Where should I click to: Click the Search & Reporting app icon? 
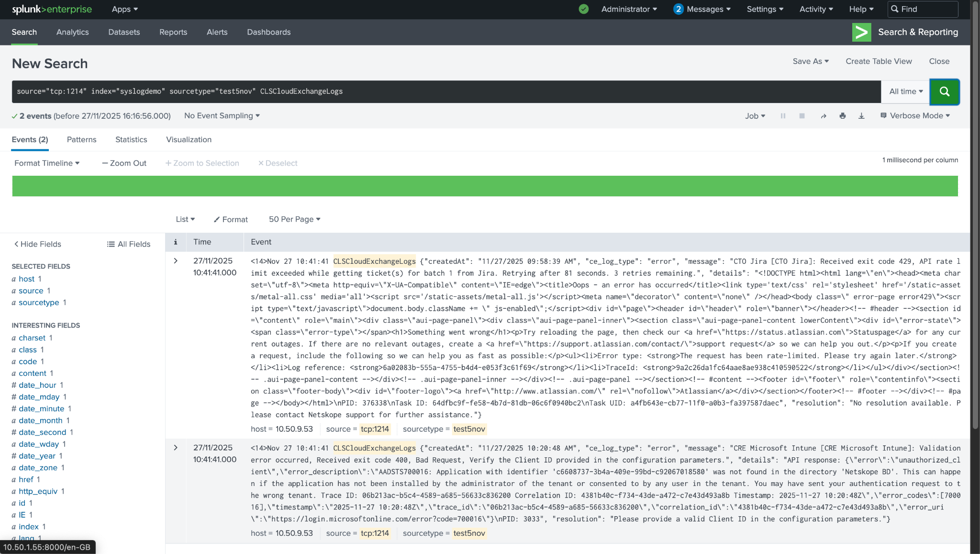pyautogui.click(x=861, y=32)
